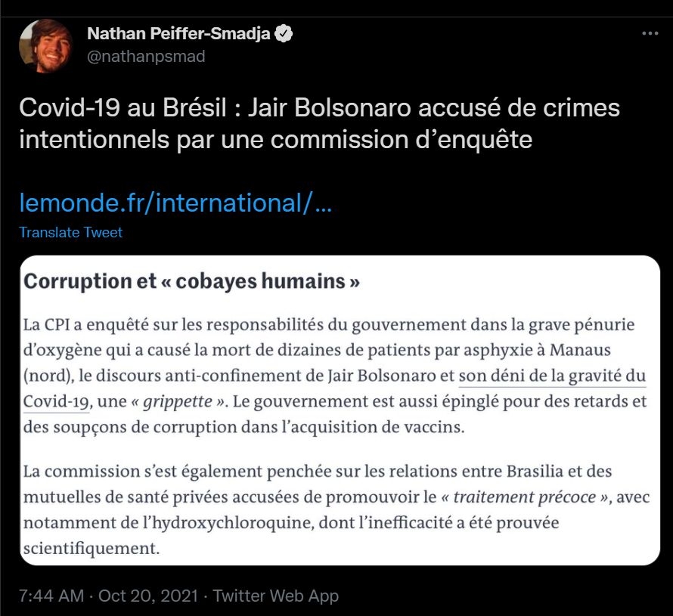The image size is (673, 616).
Task: Click the heading "Corruption et cobayes humains"
Action: [x=192, y=281]
